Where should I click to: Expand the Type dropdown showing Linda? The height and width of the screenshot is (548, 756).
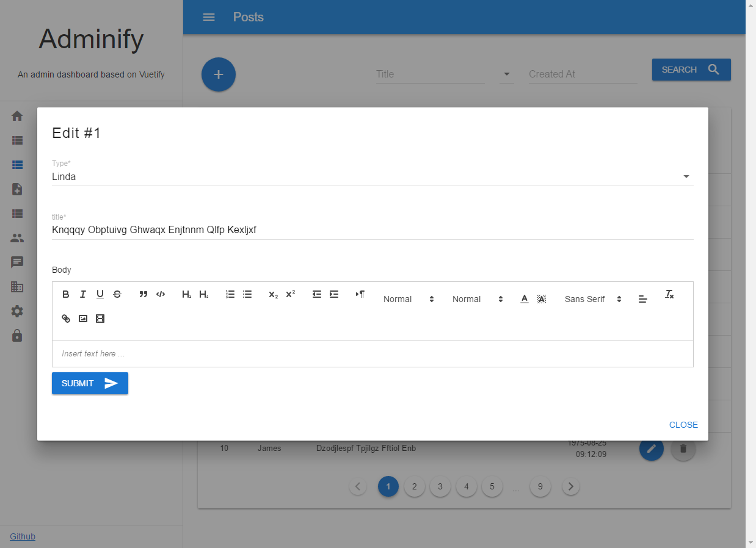[373, 176]
